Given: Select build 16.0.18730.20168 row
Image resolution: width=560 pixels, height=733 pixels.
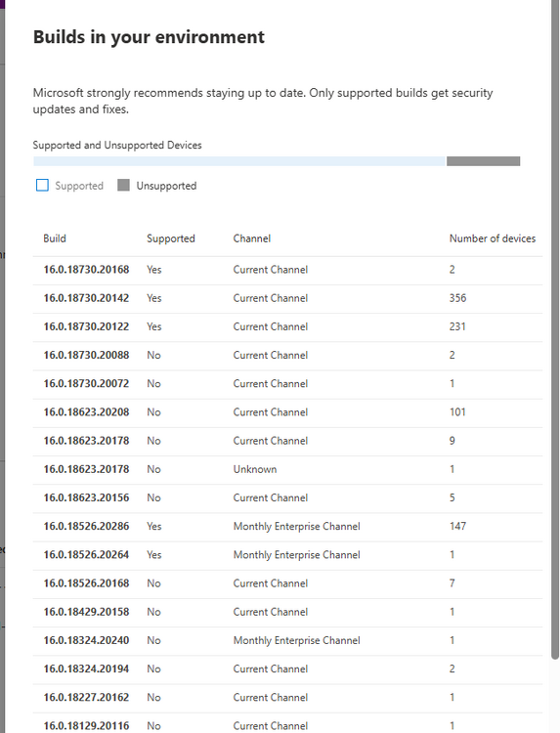Looking at the screenshot, I should 287,270.
